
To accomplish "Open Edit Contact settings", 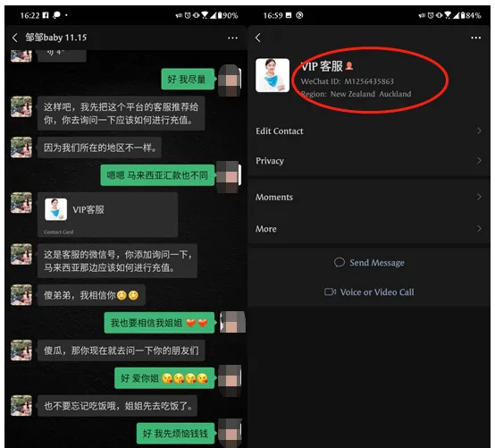I will 369,131.
